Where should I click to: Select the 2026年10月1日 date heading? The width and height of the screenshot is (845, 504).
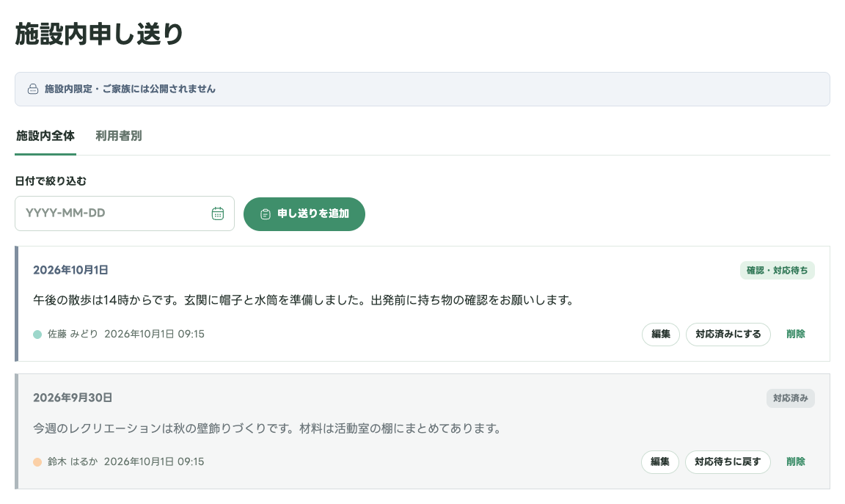[70, 270]
